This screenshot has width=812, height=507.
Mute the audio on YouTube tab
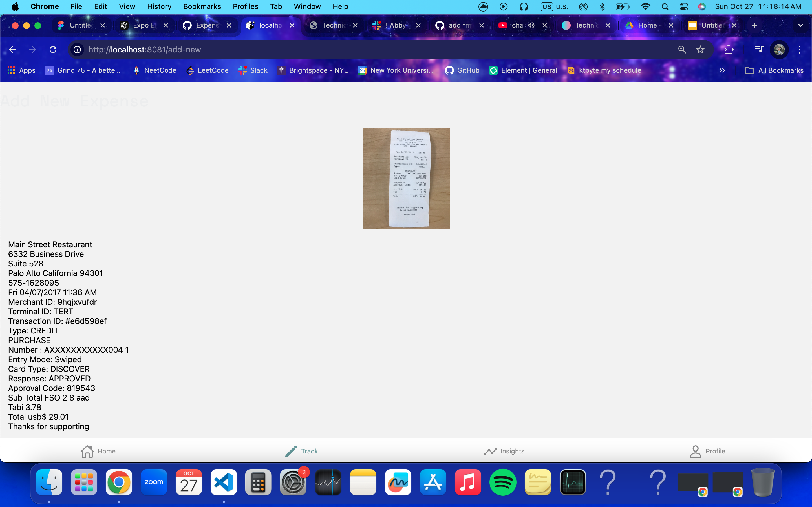click(x=531, y=25)
